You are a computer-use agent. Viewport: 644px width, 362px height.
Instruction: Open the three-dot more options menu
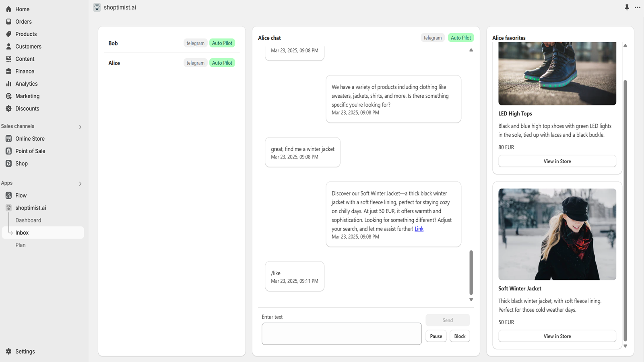coord(638,7)
